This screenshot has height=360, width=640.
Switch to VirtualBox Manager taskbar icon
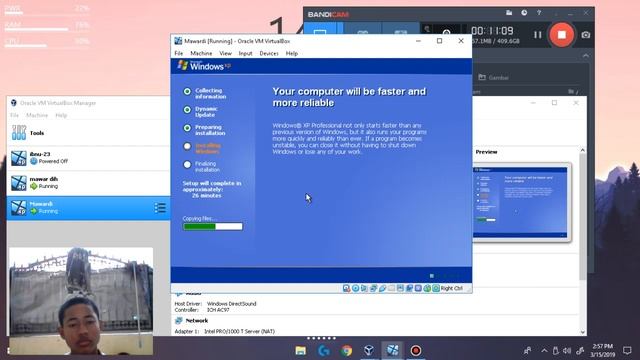(x=369, y=351)
